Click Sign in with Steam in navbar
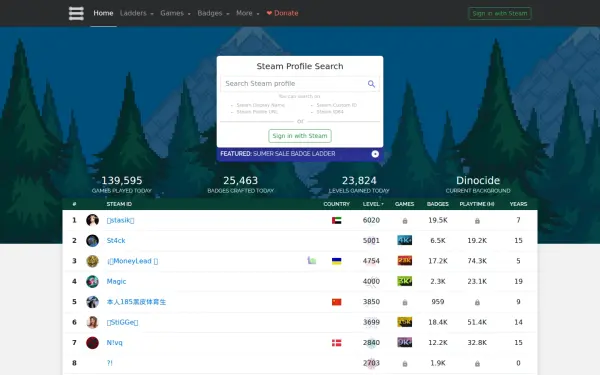 (x=499, y=13)
